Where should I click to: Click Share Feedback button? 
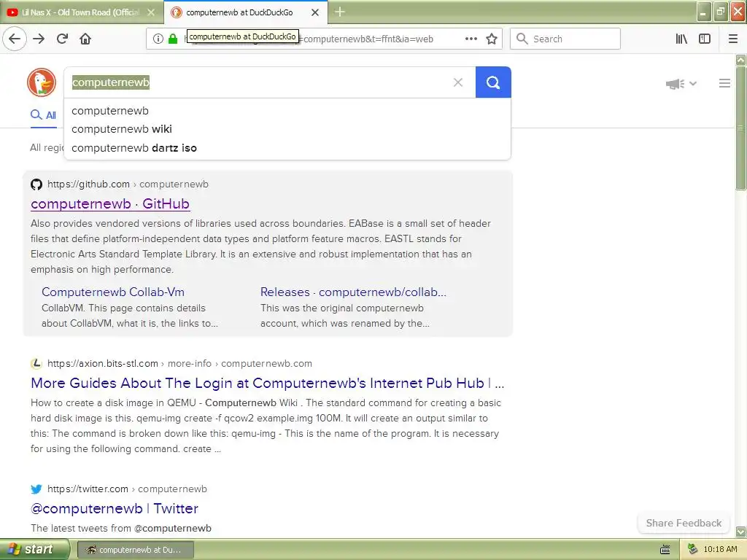click(x=684, y=523)
